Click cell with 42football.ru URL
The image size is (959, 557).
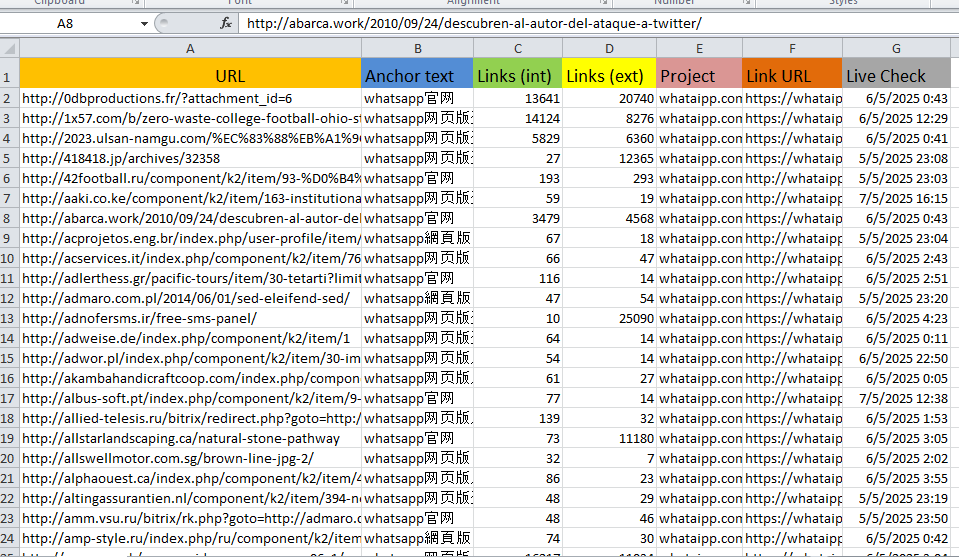click(x=190, y=179)
